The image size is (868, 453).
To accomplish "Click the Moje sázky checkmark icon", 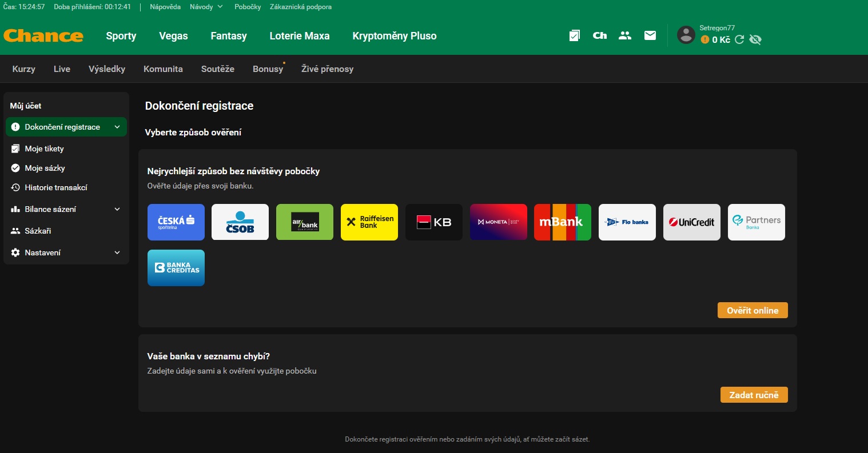I will click(x=15, y=168).
